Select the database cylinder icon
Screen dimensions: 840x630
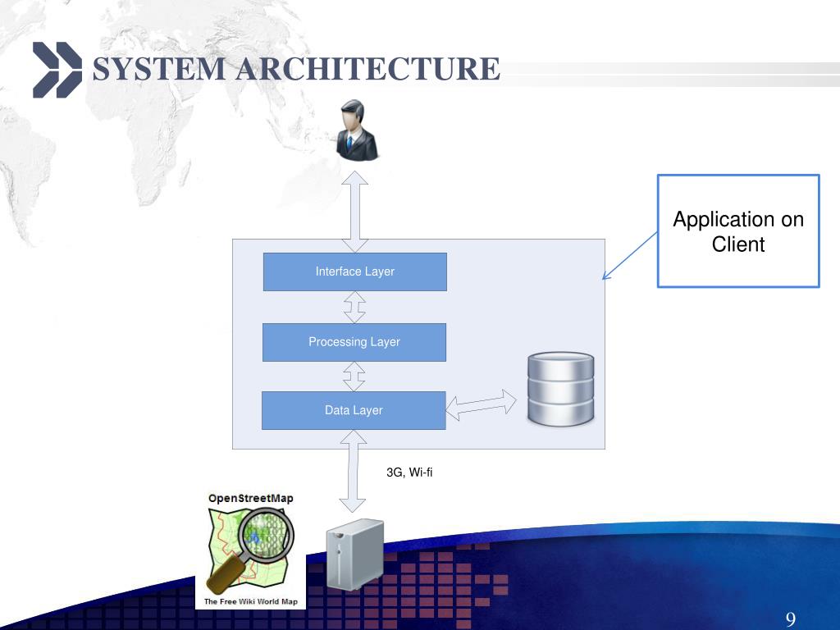[x=560, y=388]
